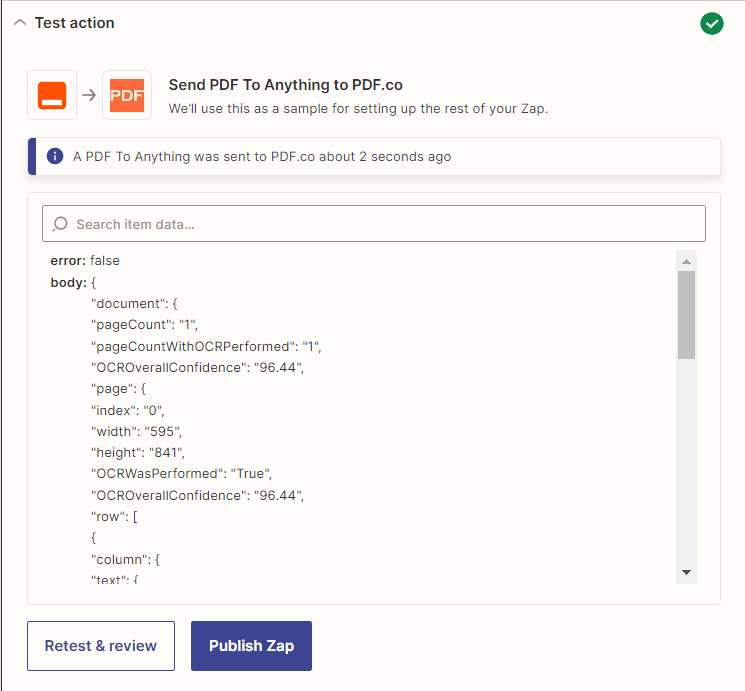The width and height of the screenshot is (745, 691).
Task: Click the scrollbar down arrow
Action: (x=686, y=572)
